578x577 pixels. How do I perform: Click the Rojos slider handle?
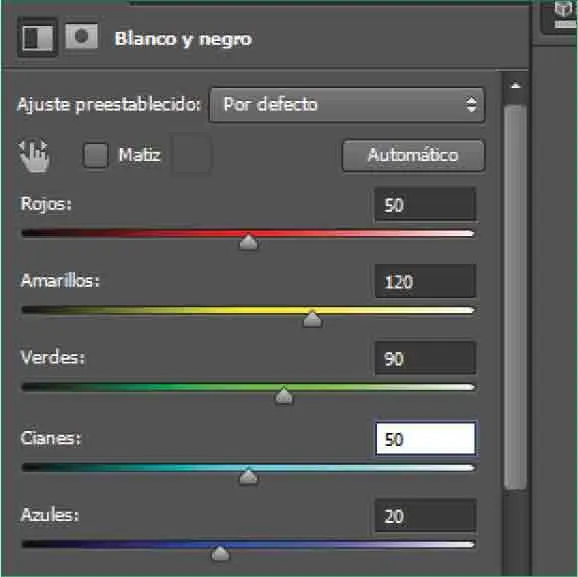(x=248, y=242)
